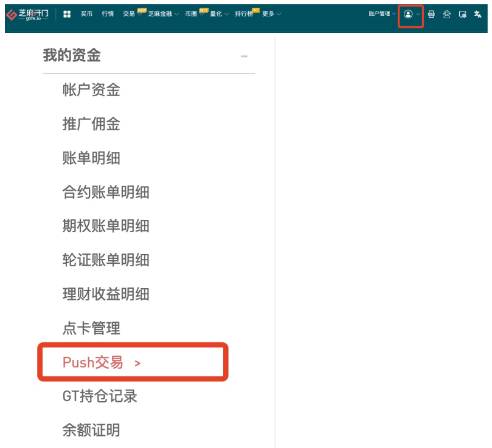
Task: Open the customer support headset icon
Action: (447, 14)
